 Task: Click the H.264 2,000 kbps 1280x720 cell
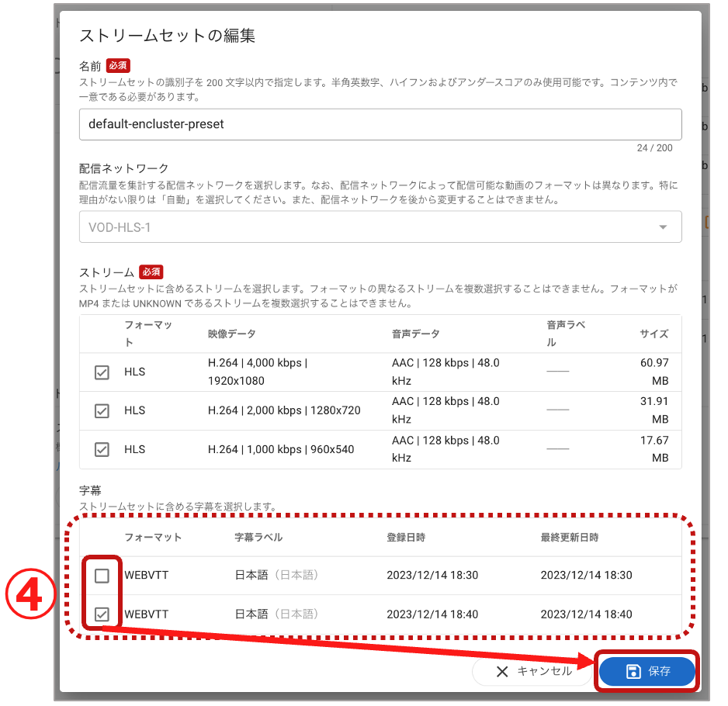coord(284,410)
